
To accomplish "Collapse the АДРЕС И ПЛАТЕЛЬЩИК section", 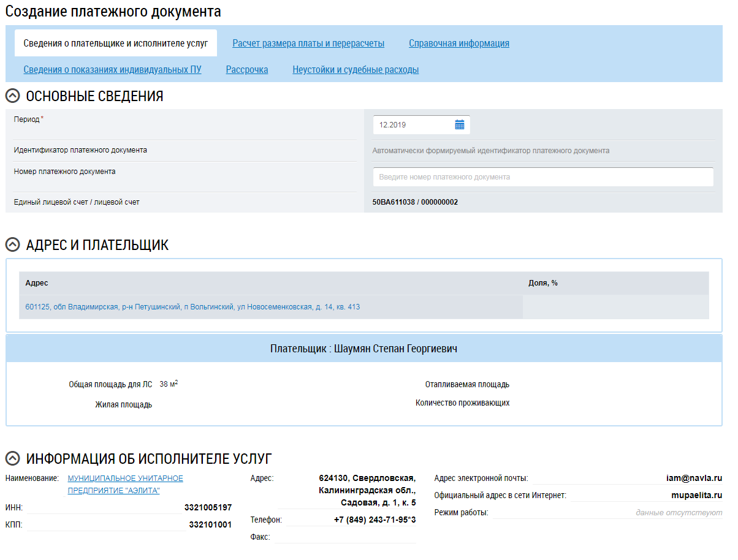I will pyautogui.click(x=12, y=245).
